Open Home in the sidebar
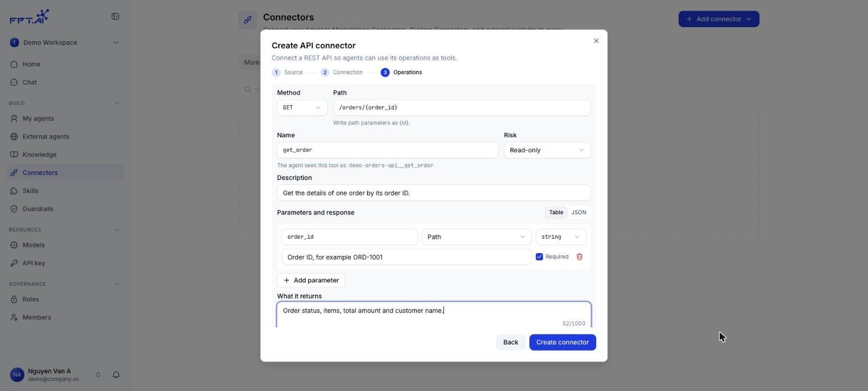The width and height of the screenshot is (868, 391). [65, 64]
